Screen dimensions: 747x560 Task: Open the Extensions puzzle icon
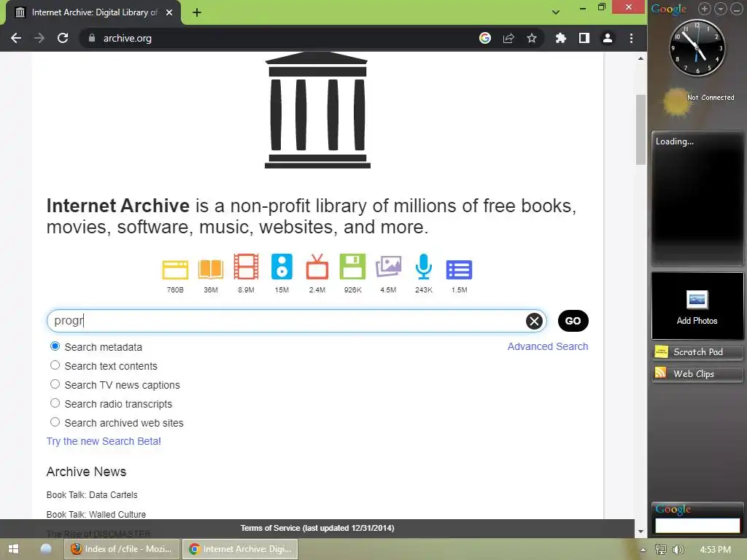point(561,38)
